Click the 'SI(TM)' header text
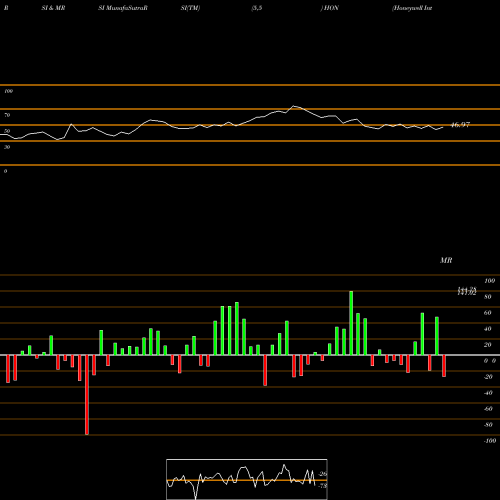The height and width of the screenshot is (500, 500). click(190, 8)
